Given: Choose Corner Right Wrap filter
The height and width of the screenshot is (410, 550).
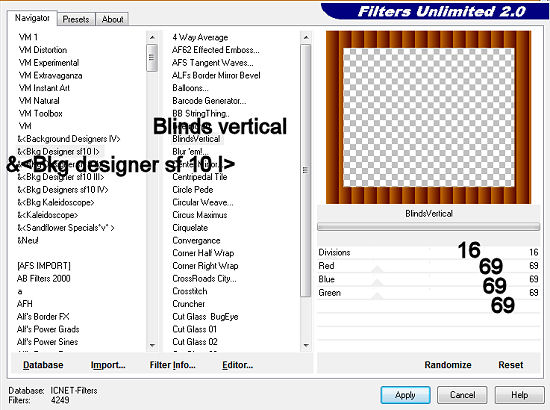Looking at the screenshot, I should click(x=205, y=266).
